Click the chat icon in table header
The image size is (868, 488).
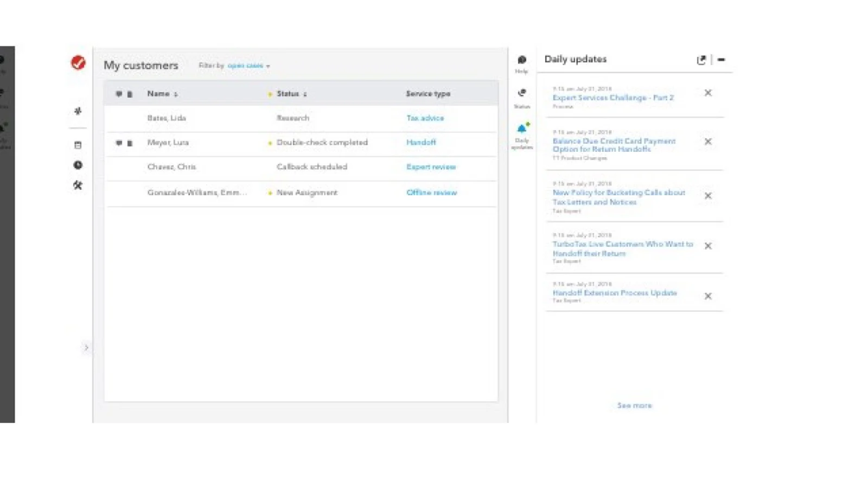[x=119, y=94]
